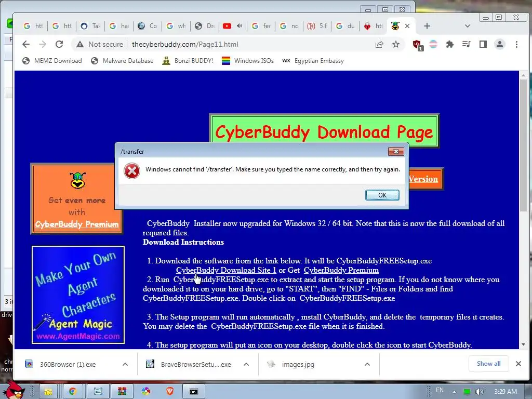The image size is (532, 399).
Task: Expand the tab search chevron
Action: [467, 26]
